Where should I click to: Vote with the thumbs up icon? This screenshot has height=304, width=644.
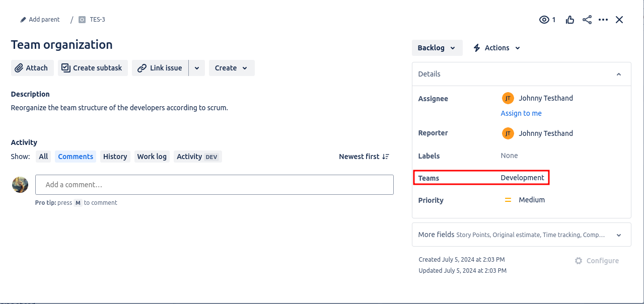tap(570, 20)
